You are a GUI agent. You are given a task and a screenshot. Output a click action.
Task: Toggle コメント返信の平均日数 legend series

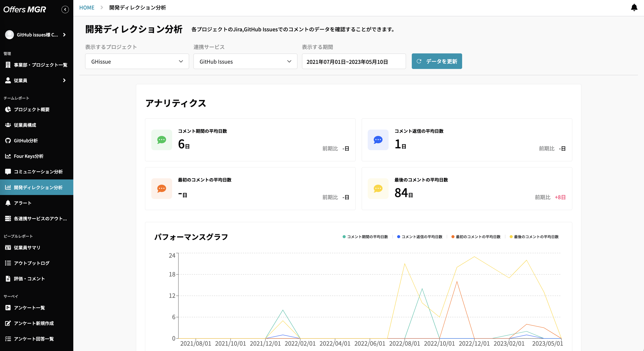point(419,237)
